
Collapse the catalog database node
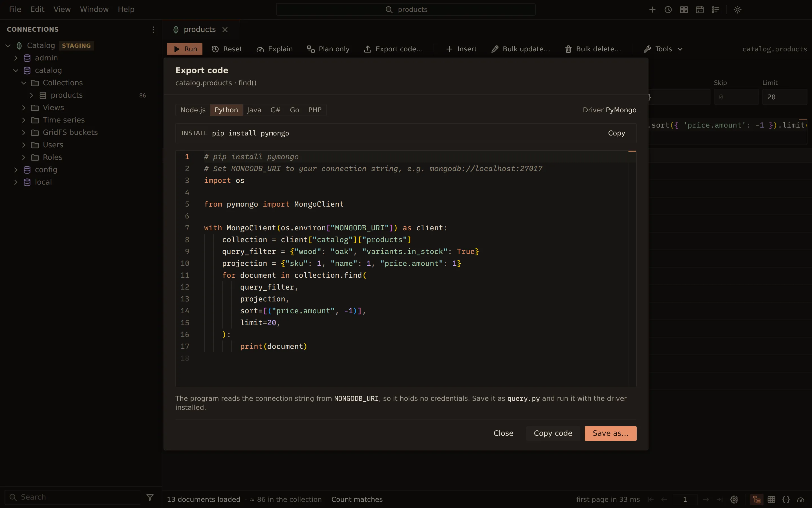click(x=16, y=71)
